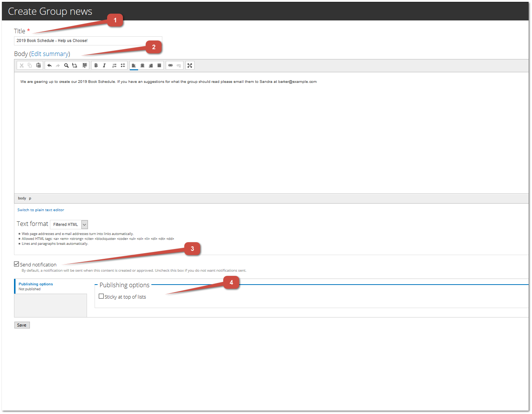This screenshot has width=532, height=414.
Task: Enable Sticky at top of lists
Action: click(x=101, y=296)
